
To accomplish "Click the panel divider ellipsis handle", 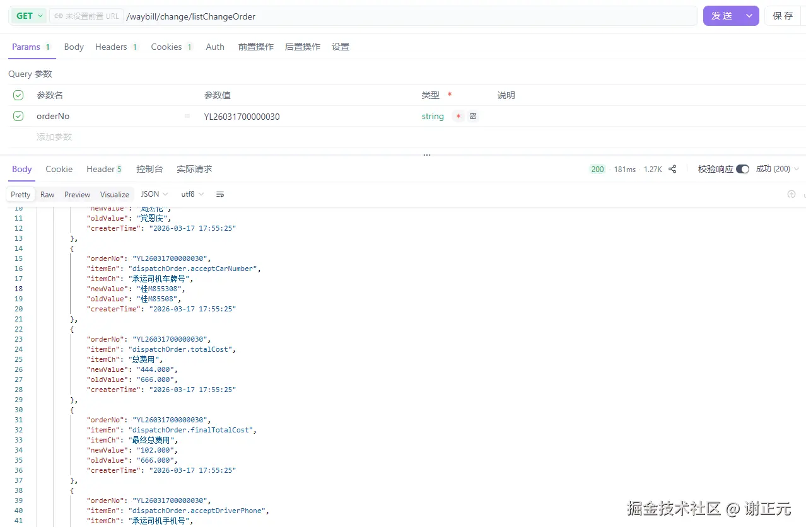I will [427, 154].
